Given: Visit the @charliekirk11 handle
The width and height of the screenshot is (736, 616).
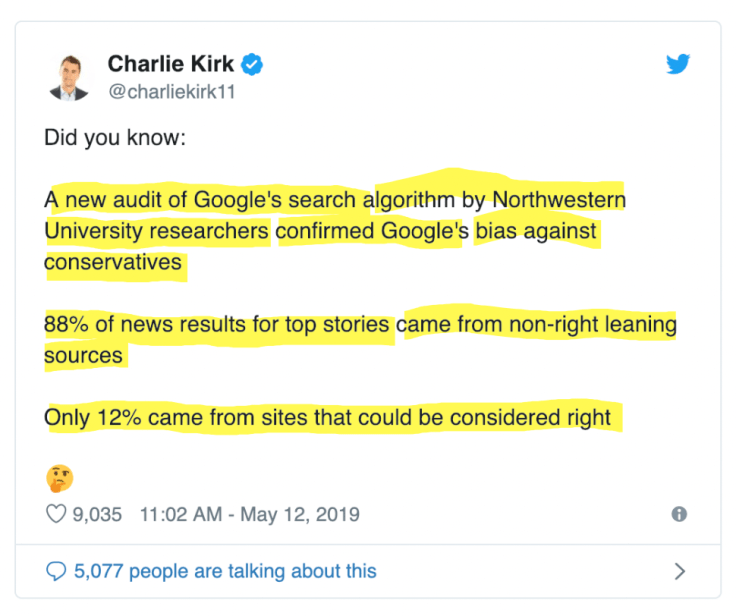Looking at the screenshot, I should (x=171, y=92).
